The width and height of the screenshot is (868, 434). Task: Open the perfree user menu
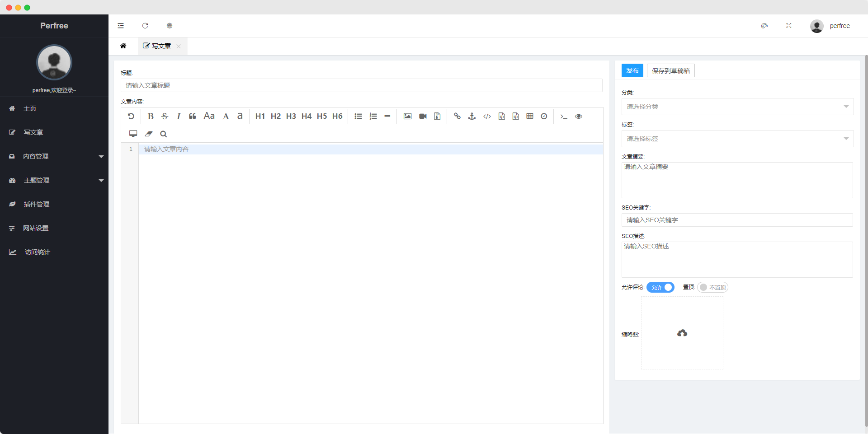tap(830, 26)
